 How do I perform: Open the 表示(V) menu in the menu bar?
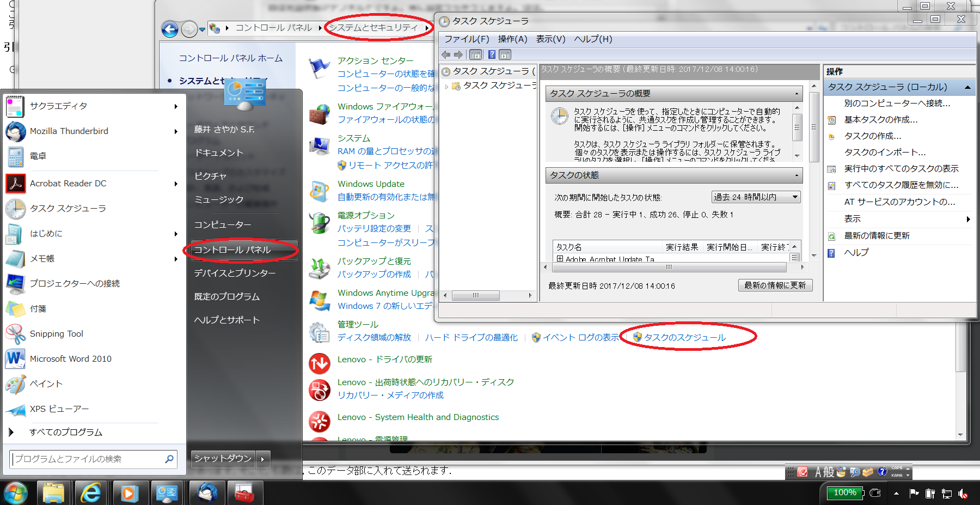click(x=550, y=39)
